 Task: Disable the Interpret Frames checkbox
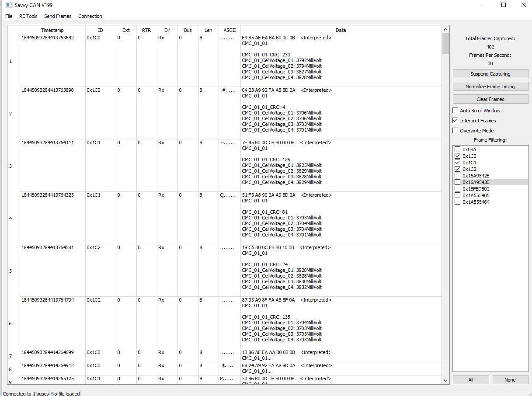(456, 121)
